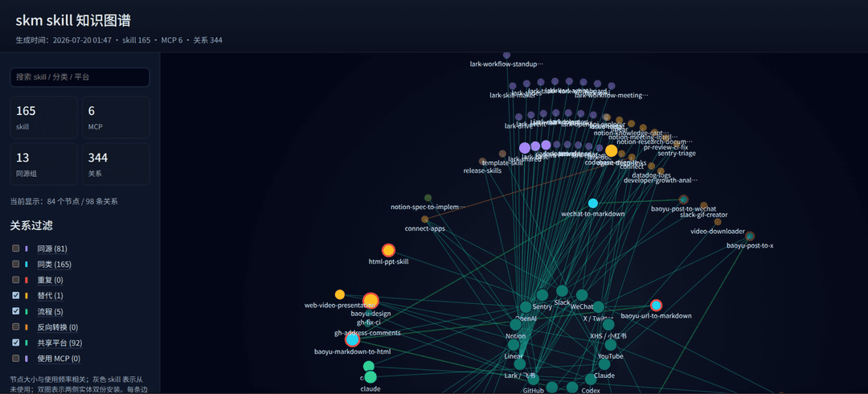Select the YouTube platform node

(611, 345)
